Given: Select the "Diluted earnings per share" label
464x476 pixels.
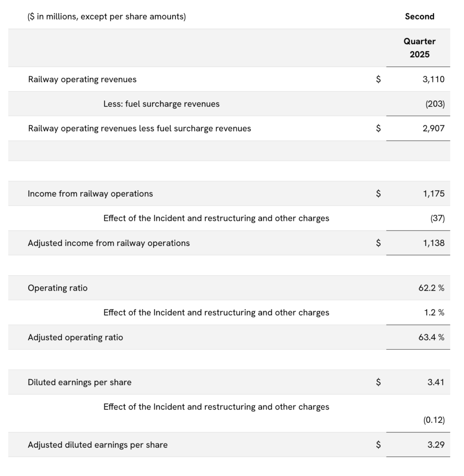Looking at the screenshot, I should pyautogui.click(x=79, y=383).
